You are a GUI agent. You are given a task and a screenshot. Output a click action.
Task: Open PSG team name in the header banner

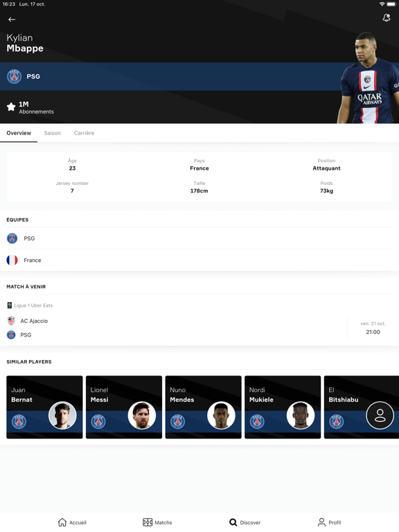(33, 77)
